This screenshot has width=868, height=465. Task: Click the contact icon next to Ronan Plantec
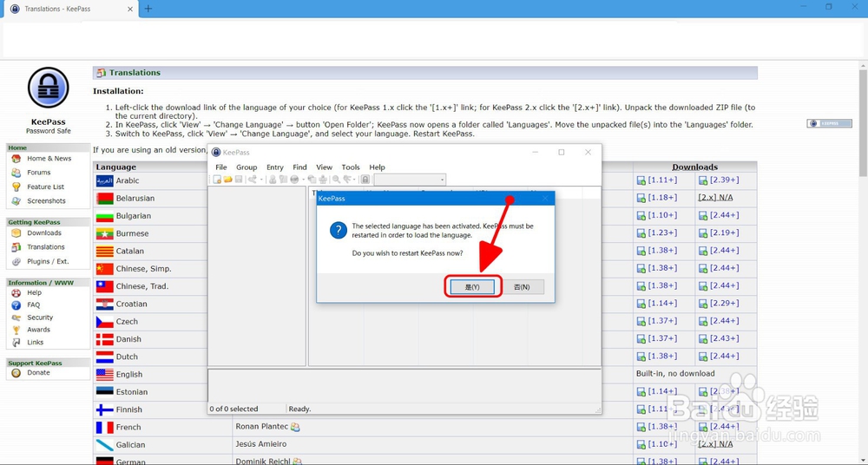[x=295, y=427]
